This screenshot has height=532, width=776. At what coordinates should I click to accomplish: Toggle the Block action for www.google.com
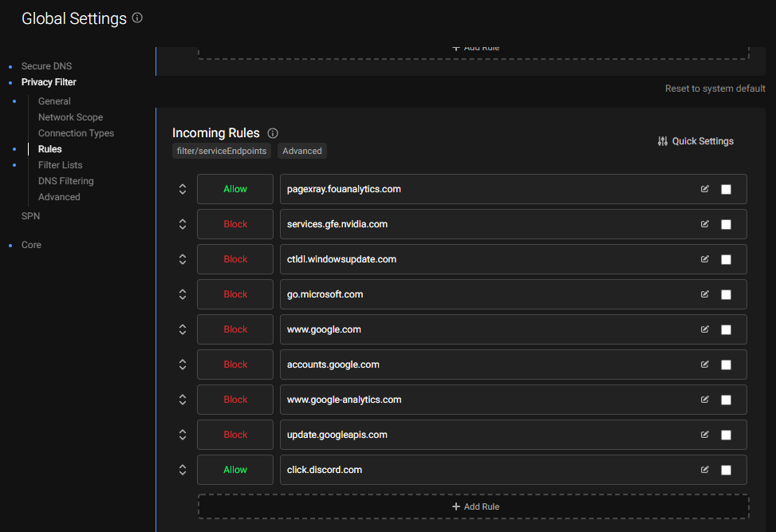(234, 329)
